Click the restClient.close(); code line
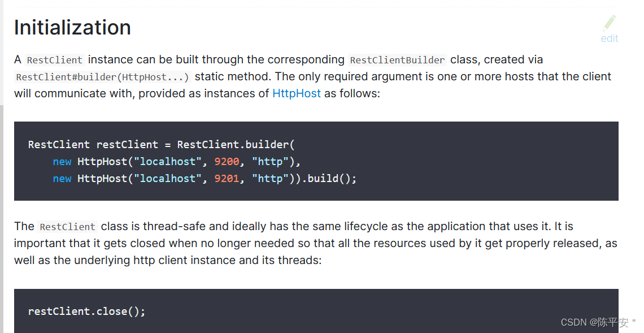644x333 pixels. click(x=86, y=311)
